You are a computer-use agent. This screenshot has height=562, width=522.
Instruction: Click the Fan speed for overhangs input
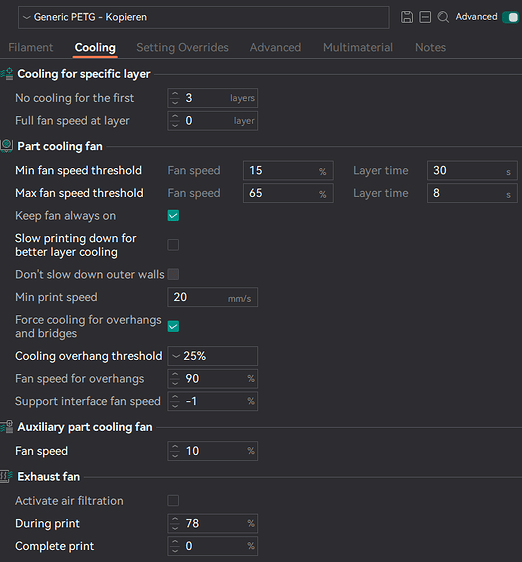click(212, 378)
